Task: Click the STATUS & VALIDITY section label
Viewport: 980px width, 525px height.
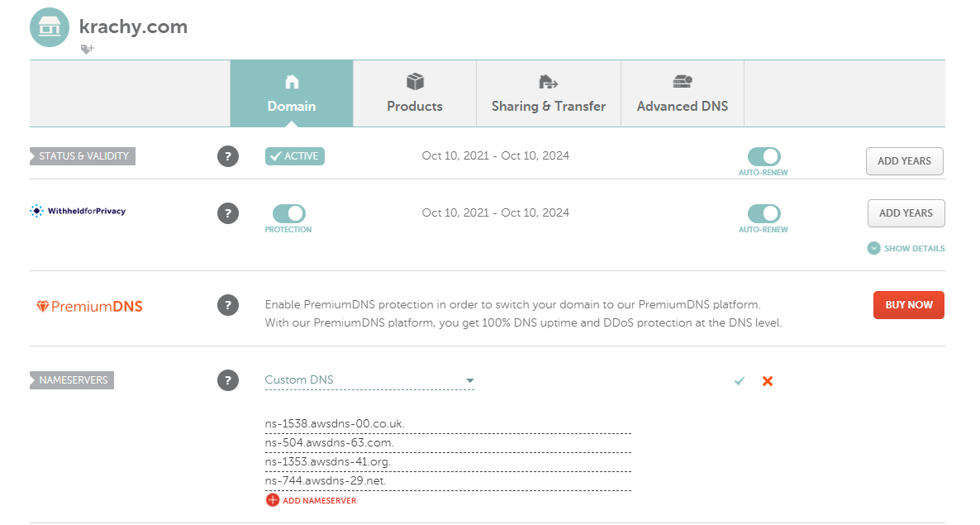Action: 83,156
